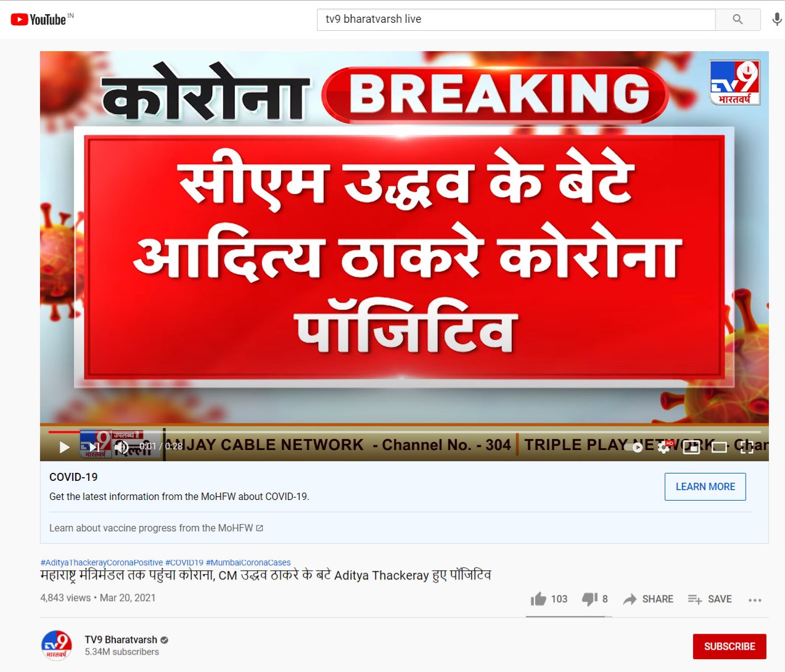Save video to a playlist
Screen dimensions: 785x672
tap(710, 599)
